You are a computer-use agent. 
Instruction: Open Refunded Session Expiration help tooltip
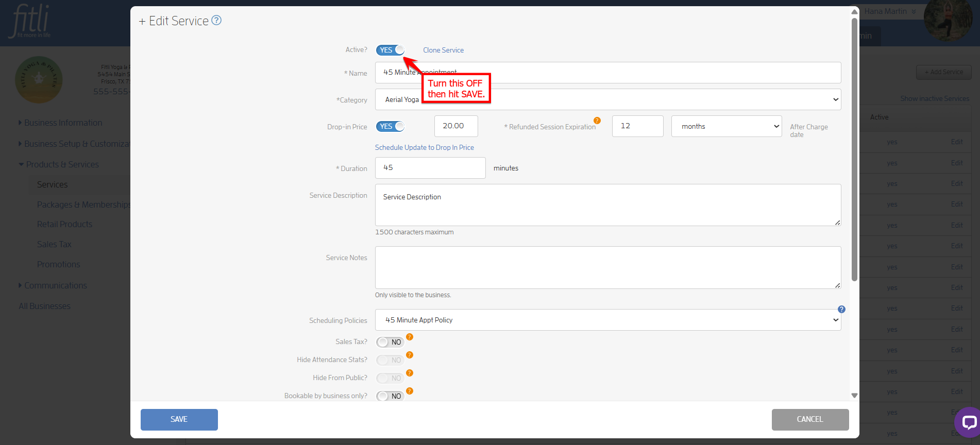coord(597,121)
